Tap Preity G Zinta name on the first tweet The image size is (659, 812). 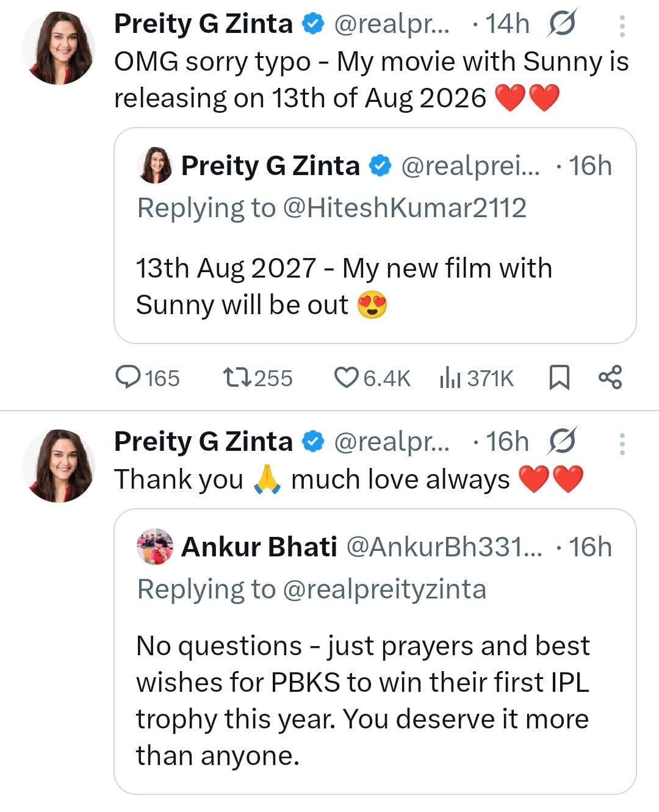coord(203,24)
